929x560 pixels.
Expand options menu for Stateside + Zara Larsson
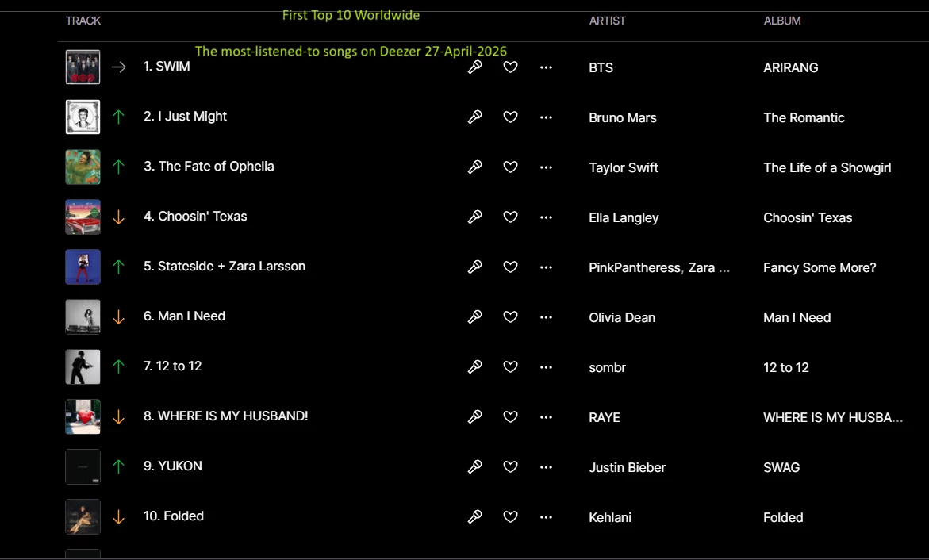[546, 267]
